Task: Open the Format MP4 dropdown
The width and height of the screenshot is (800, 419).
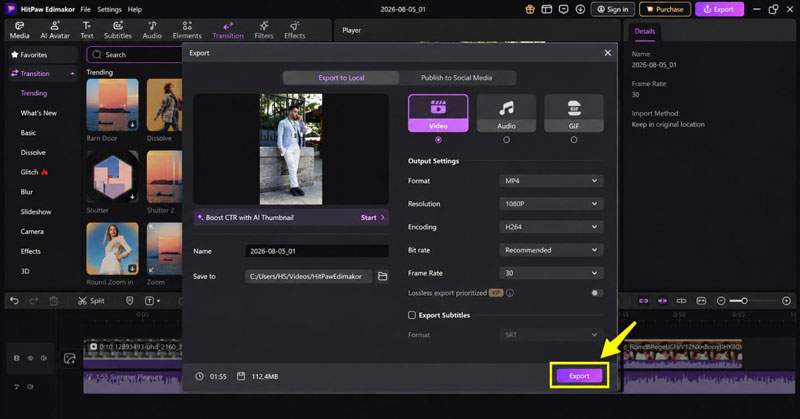Action: (x=551, y=181)
